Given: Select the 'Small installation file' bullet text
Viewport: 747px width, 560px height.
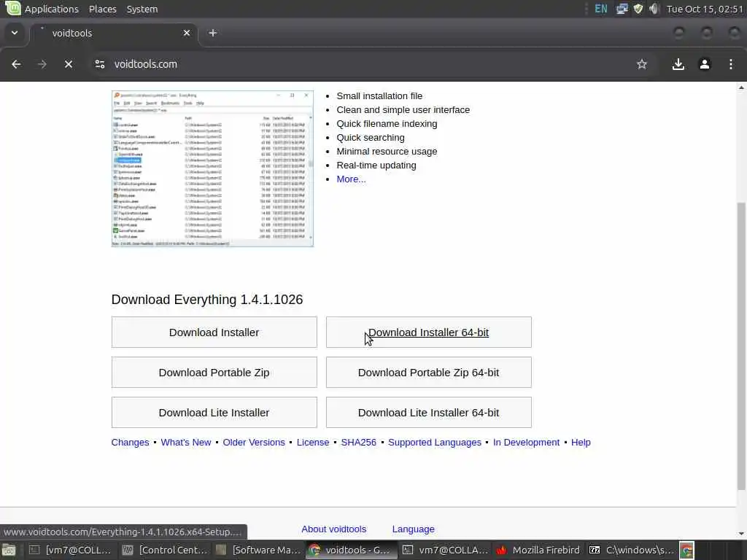Looking at the screenshot, I should pos(379,96).
